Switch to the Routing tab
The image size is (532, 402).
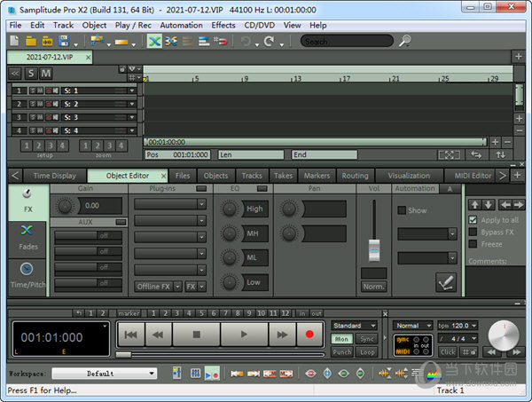tap(355, 176)
